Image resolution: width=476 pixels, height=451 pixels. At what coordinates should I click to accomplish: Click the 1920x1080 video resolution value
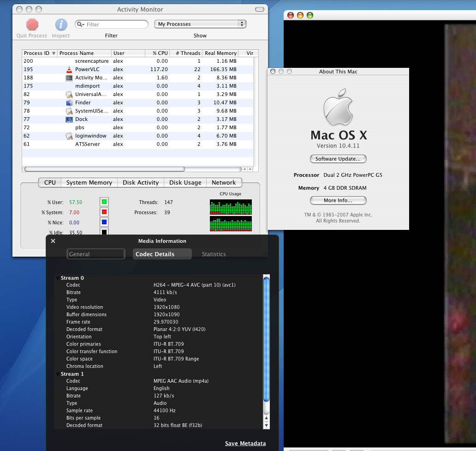167,307
